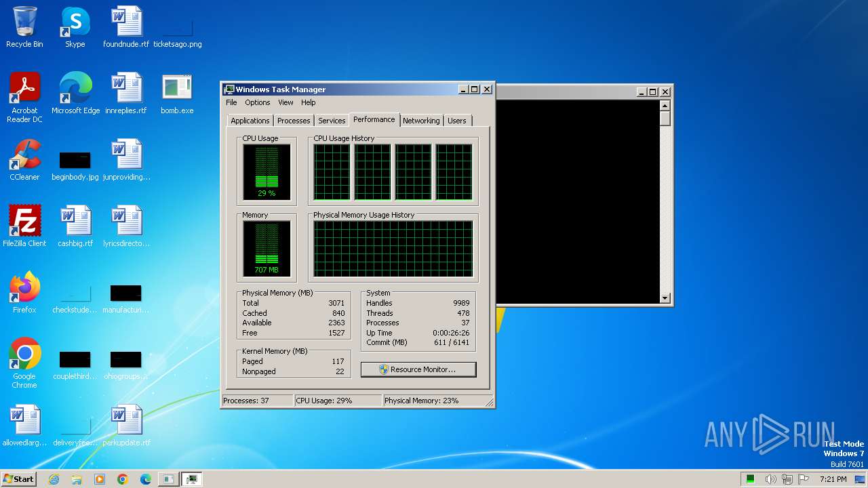Minimize the Windows Task Manager window

[x=463, y=89]
